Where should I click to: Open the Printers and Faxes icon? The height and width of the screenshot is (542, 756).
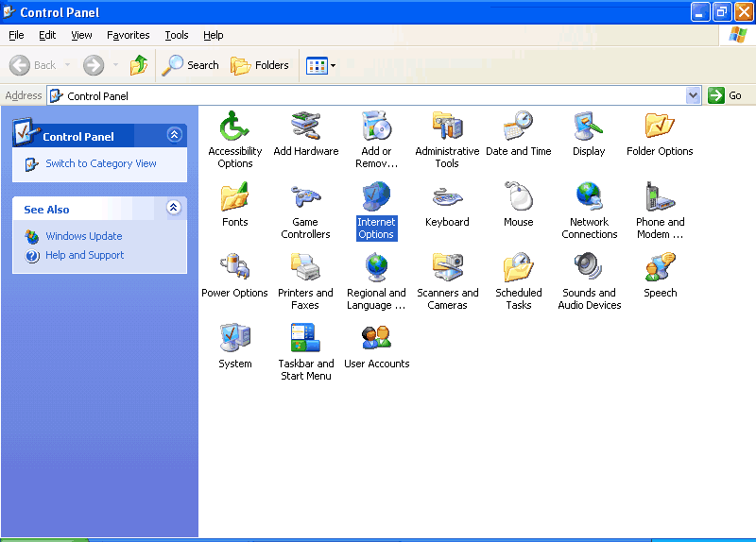[x=305, y=268]
